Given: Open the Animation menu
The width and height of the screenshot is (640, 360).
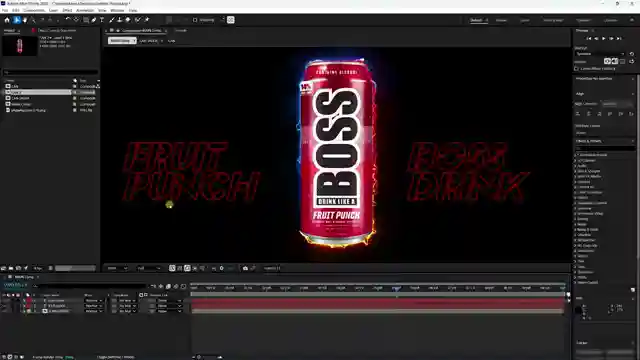Looking at the screenshot, I should pyautogui.click(x=85, y=10).
